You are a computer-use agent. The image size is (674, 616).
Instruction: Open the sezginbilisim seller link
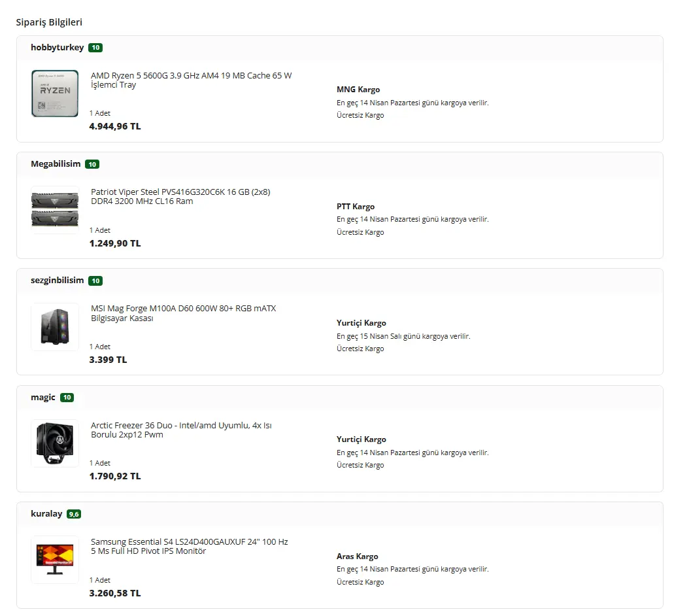click(x=57, y=281)
